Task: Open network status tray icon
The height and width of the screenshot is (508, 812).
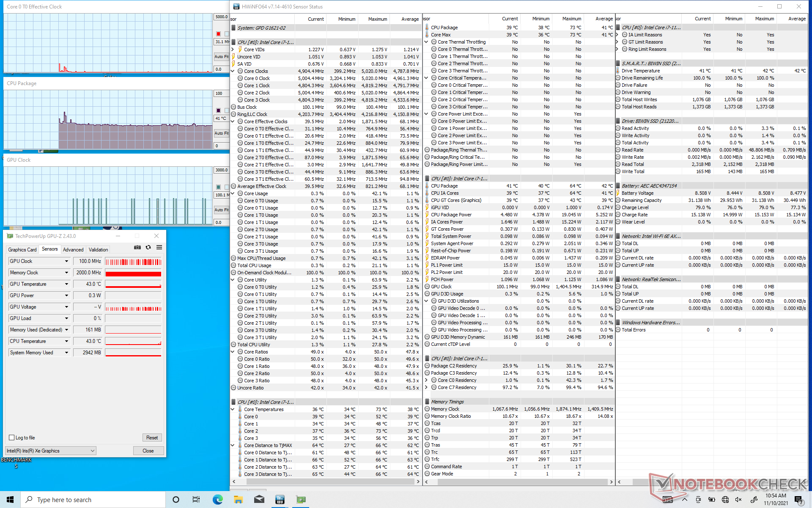Action: click(725, 500)
